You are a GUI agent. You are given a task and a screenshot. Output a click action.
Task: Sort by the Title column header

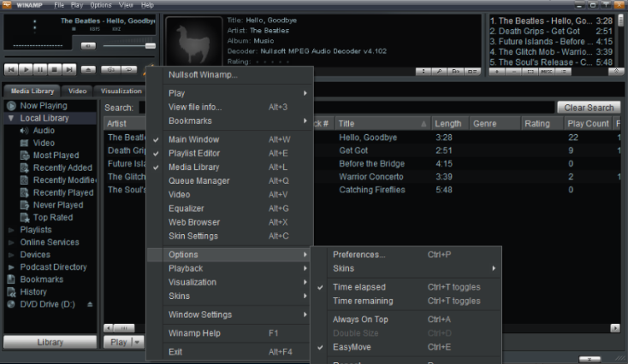tap(382, 124)
